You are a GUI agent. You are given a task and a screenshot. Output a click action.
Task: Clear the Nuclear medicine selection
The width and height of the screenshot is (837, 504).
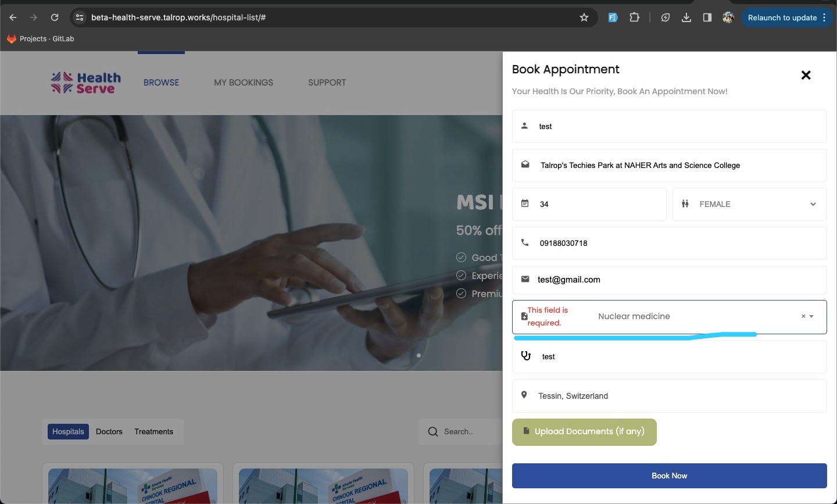pos(803,317)
